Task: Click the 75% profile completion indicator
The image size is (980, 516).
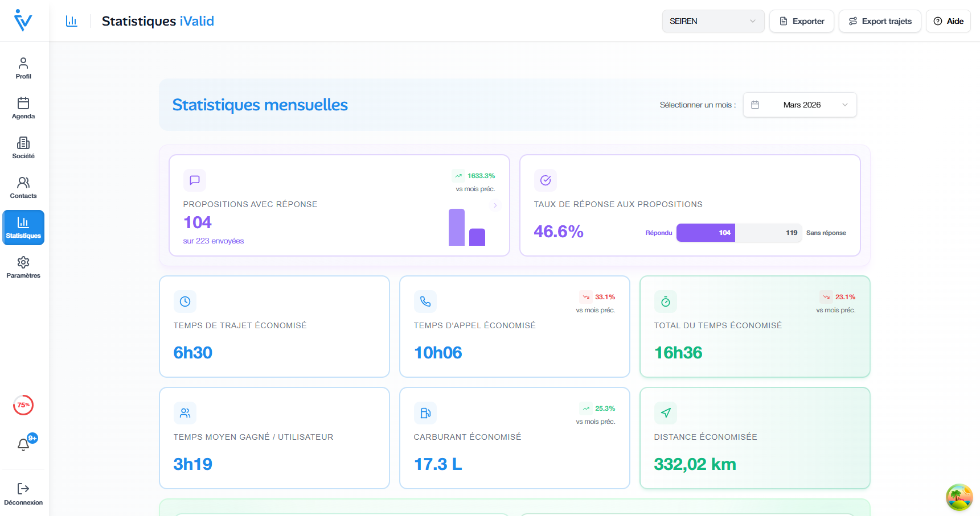Action: [23, 405]
